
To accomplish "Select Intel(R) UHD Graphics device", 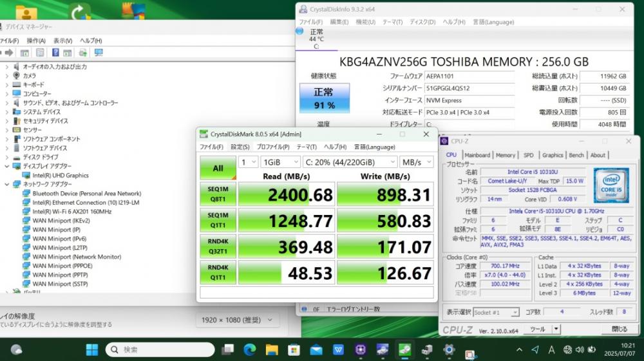I will 61,175.
